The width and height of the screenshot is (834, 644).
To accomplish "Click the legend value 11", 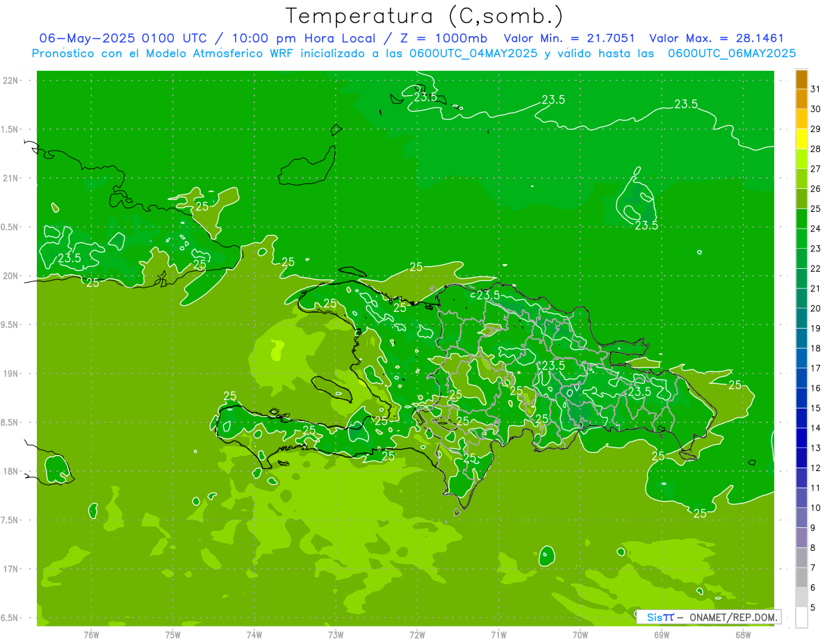I will pyautogui.click(x=815, y=488).
